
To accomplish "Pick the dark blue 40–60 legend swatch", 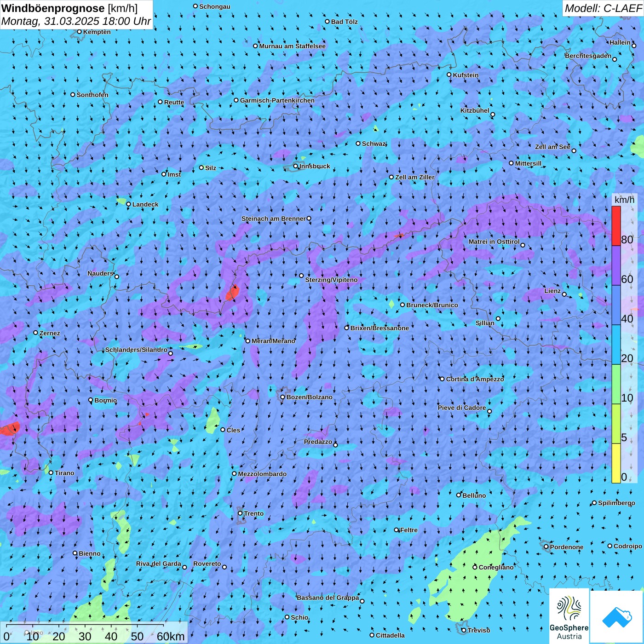I will tap(616, 305).
